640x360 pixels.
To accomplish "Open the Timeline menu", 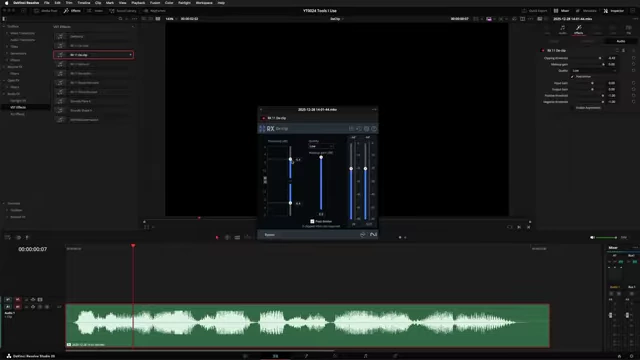I will coord(84,2).
